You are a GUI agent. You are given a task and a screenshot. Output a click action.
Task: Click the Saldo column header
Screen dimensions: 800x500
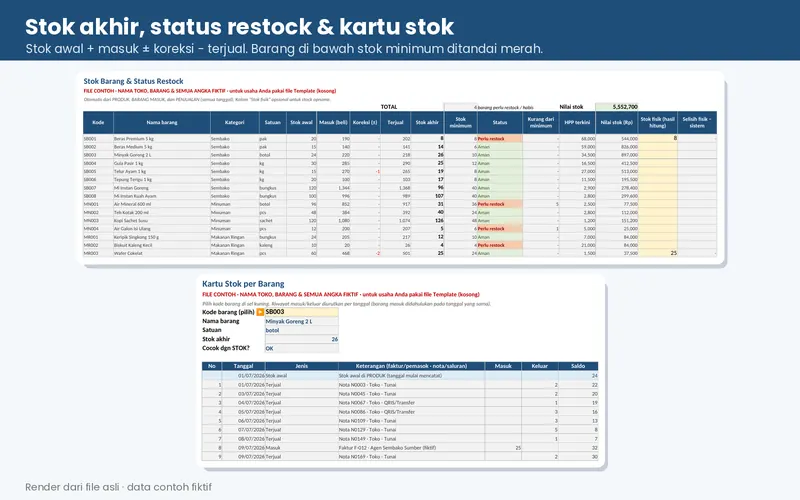[578, 366]
